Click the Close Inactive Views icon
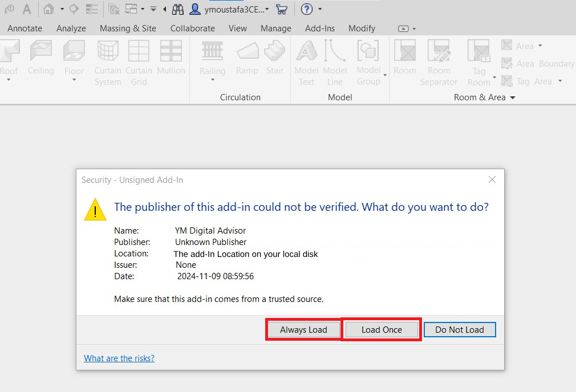This screenshot has height=392, width=576. (x=114, y=9)
